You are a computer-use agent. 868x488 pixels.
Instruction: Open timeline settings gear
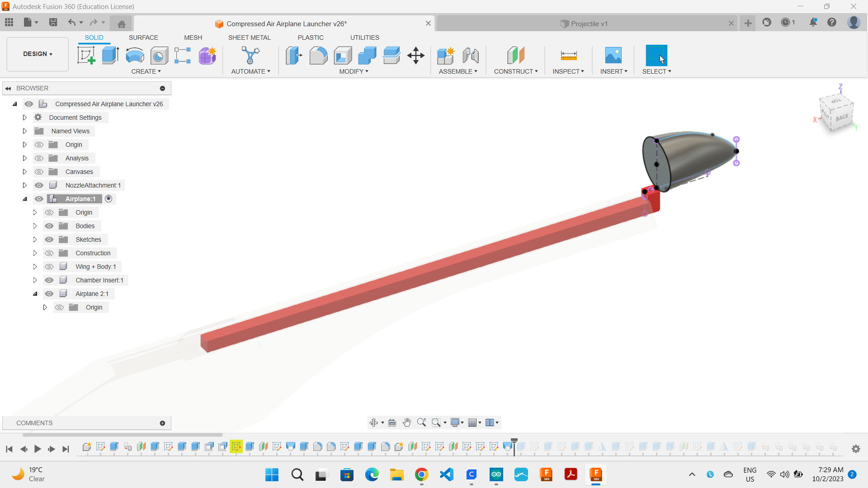click(856, 449)
